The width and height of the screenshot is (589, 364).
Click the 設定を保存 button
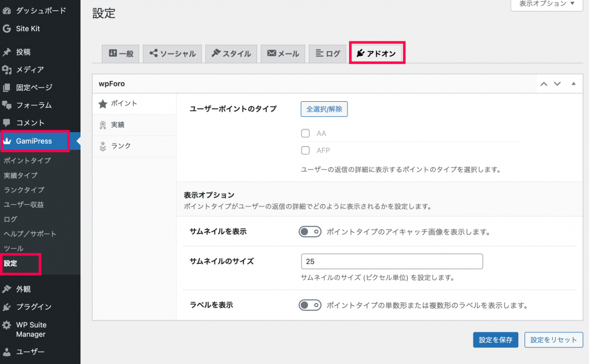click(x=495, y=340)
